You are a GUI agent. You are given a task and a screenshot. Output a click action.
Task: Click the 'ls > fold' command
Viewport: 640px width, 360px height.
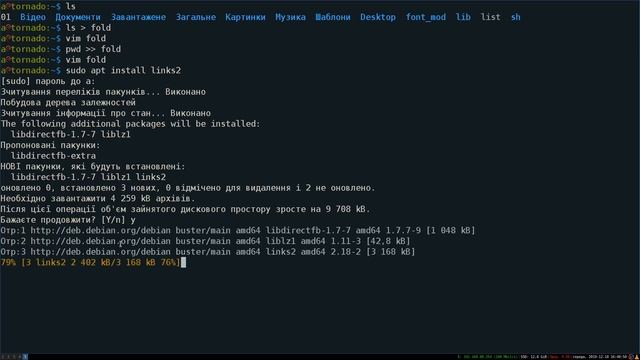click(88, 28)
